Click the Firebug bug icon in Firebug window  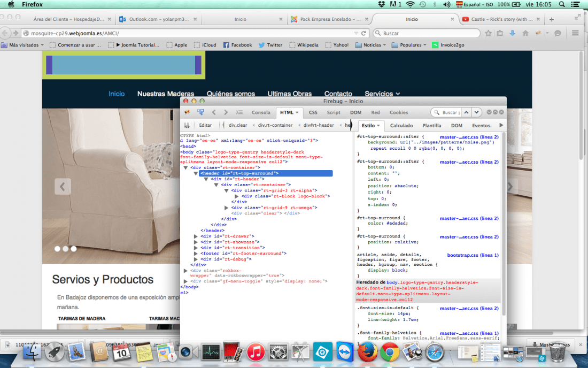187,112
